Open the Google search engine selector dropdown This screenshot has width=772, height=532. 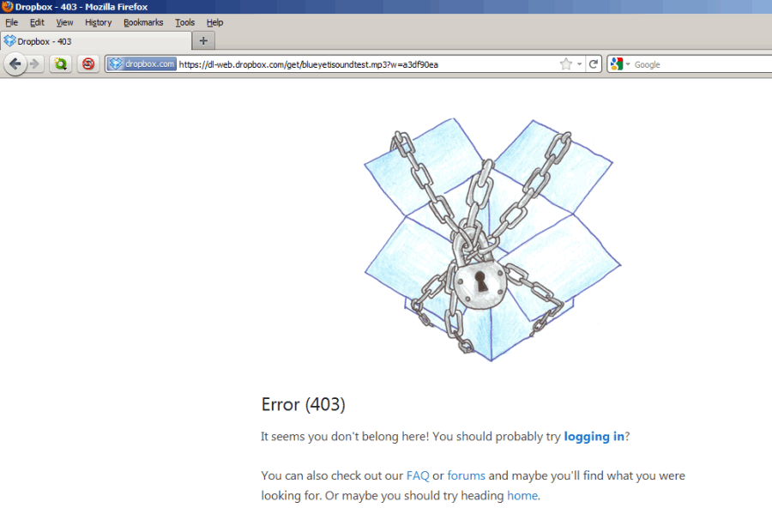619,64
